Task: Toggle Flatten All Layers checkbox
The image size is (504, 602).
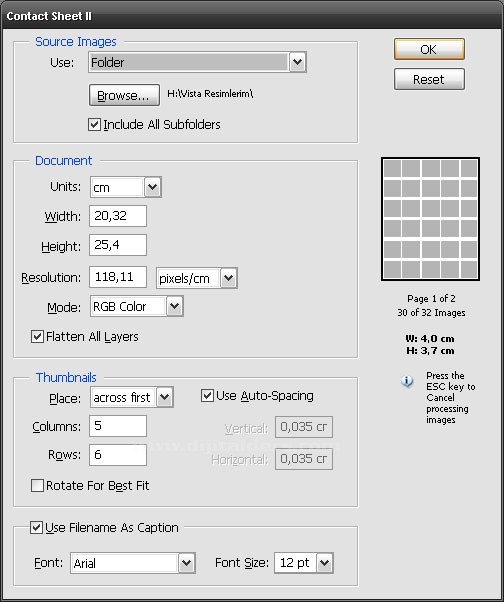Action: 37,337
